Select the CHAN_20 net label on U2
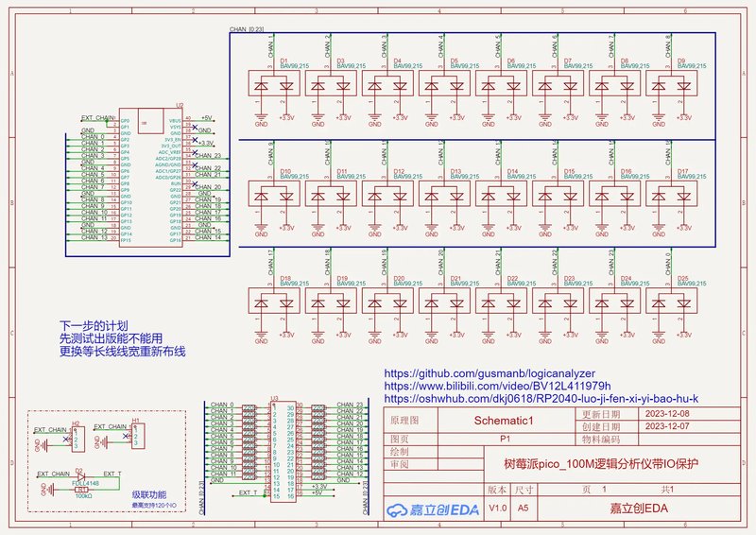The image size is (756, 535). click(x=208, y=187)
